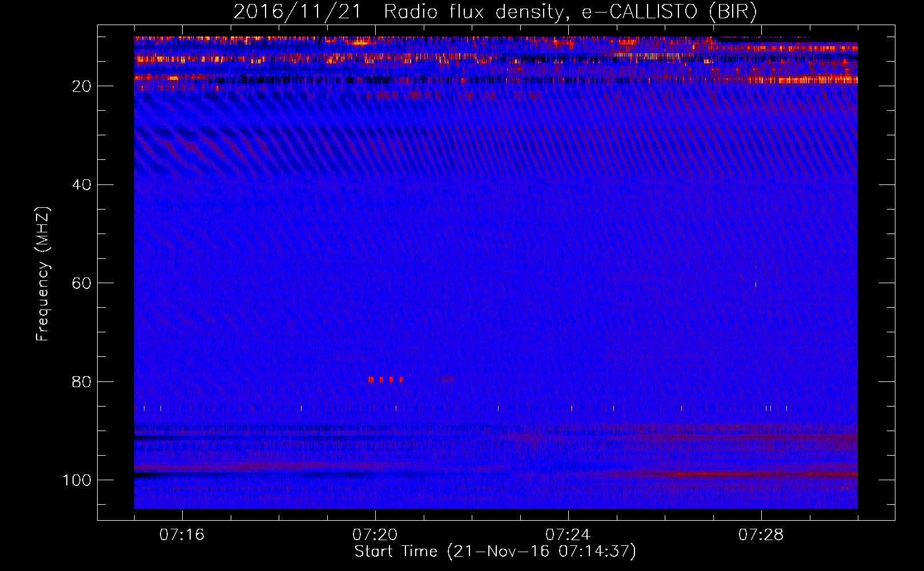Image resolution: width=924 pixels, height=571 pixels.
Task: Pick the "07:28" time tick label
Action: click(x=761, y=534)
